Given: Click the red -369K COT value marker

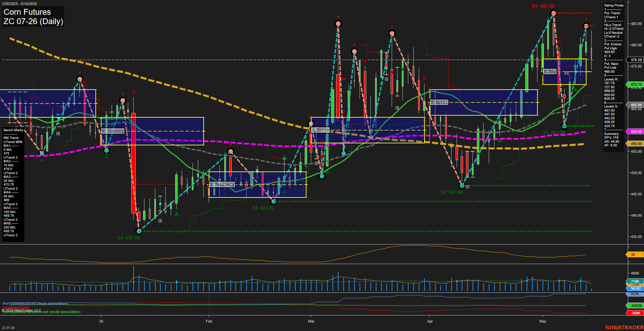Looking at the screenshot, I should 635,313.
